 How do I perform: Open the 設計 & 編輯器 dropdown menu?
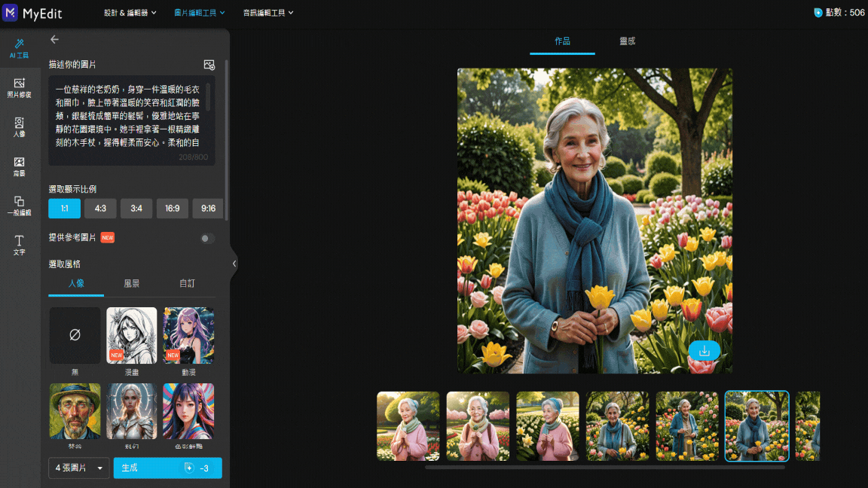coord(130,13)
